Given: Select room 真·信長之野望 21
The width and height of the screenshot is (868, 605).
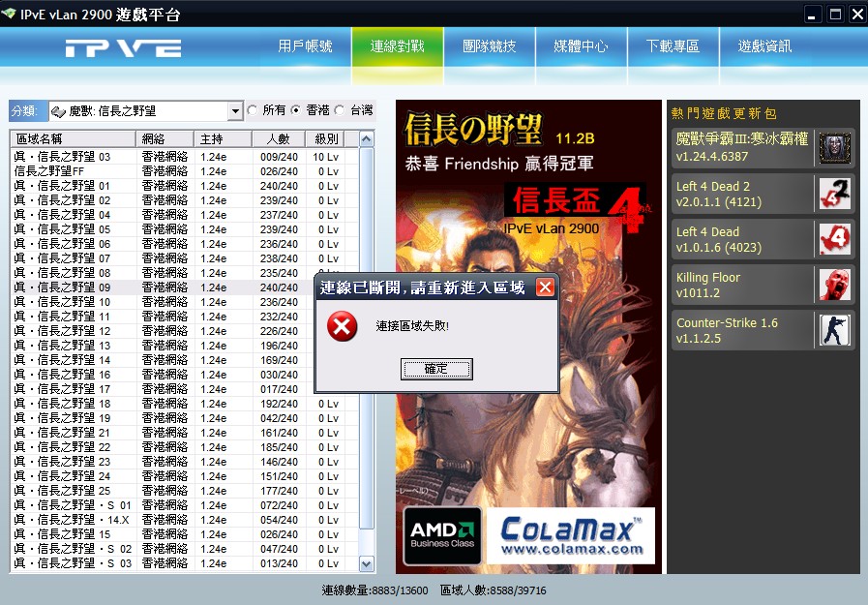Looking at the screenshot, I should pyautogui.click(x=185, y=433).
